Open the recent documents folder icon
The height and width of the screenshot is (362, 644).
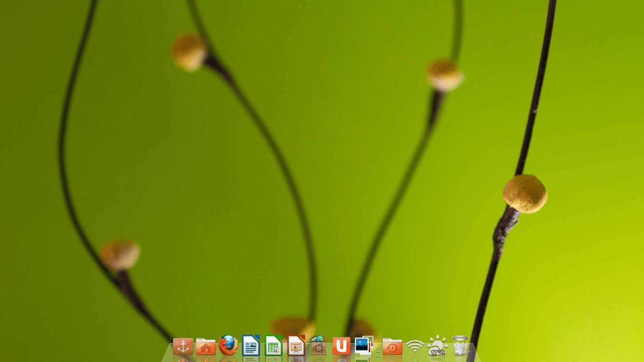tap(392, 346)
